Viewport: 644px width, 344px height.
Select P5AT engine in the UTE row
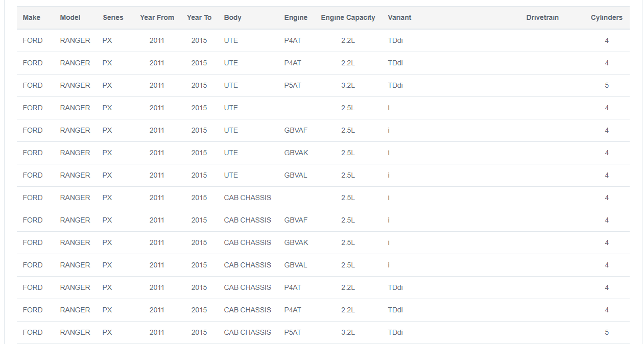point(293,85)
